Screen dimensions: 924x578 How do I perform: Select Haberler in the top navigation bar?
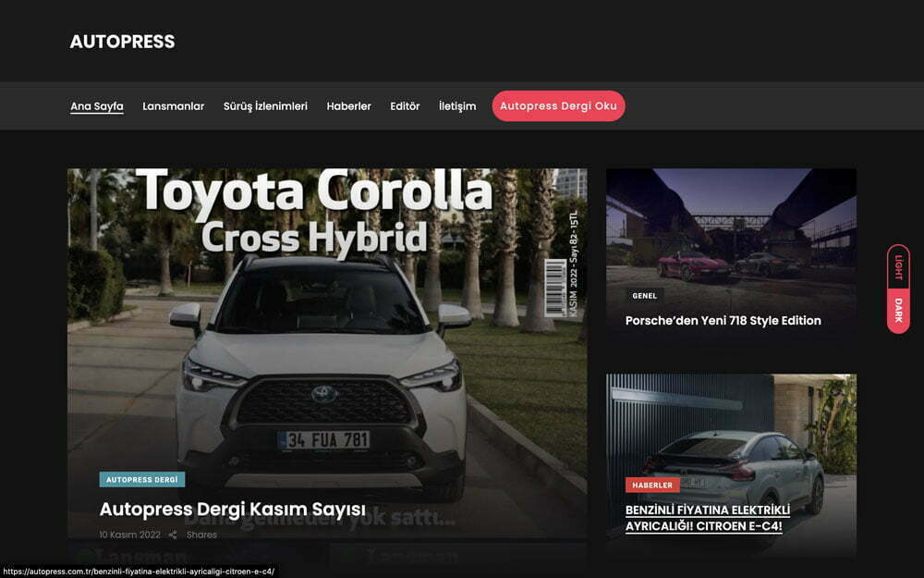click(x=348, y=106)
